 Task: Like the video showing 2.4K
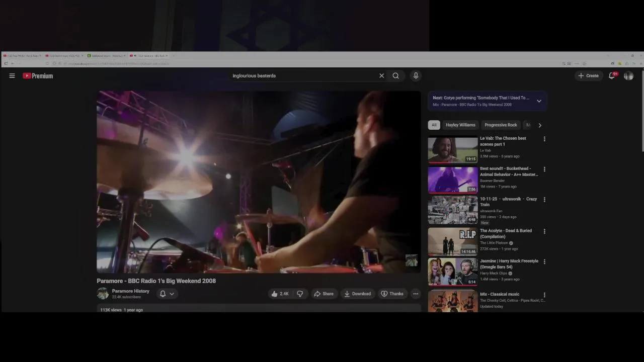tap(280, 294)
